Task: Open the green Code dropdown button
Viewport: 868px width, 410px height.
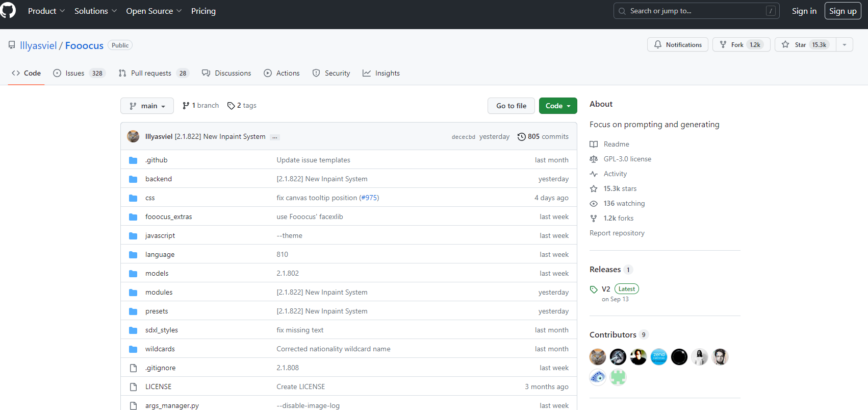Action: (558, 106)
